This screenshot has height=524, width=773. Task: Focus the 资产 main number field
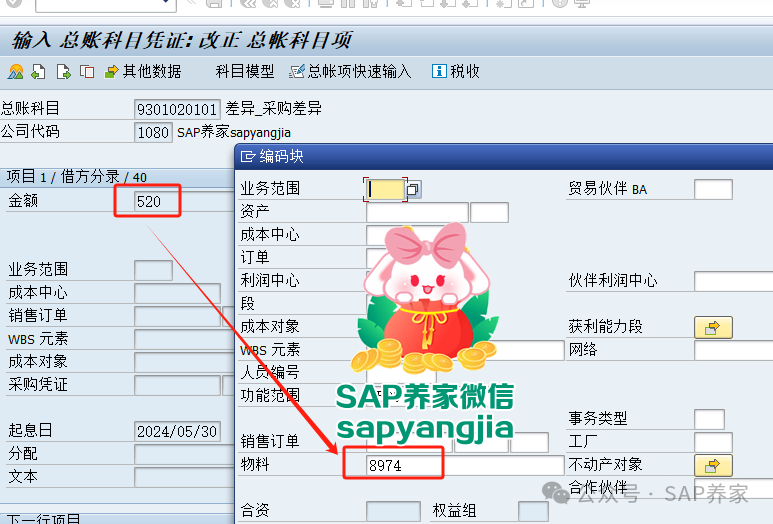417,212
